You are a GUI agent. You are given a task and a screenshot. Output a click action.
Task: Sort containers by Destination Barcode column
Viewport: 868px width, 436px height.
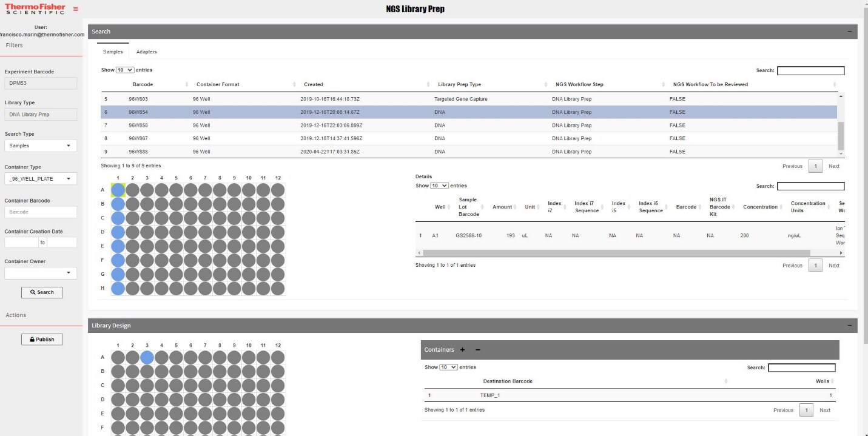tap(507, 381)
